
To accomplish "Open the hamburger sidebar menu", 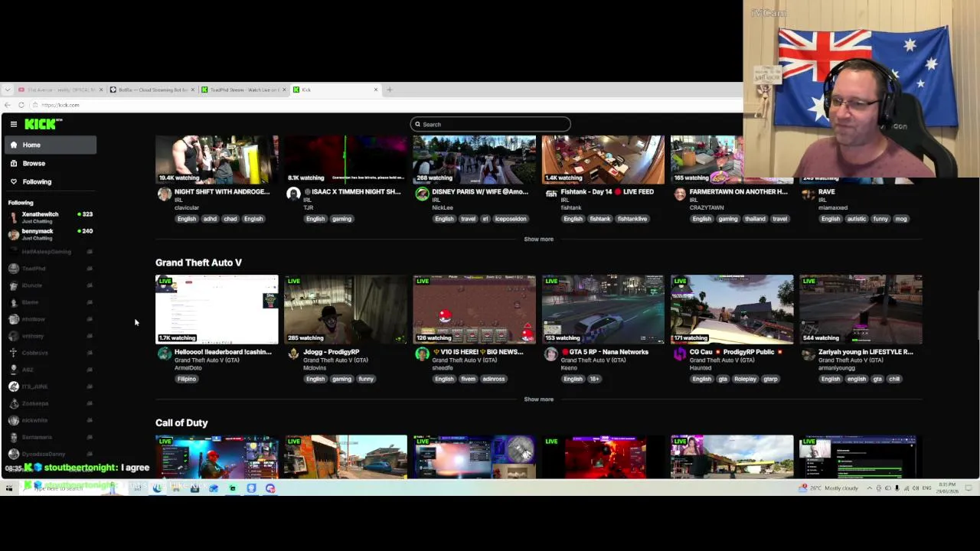I will [x=13, y=124].
